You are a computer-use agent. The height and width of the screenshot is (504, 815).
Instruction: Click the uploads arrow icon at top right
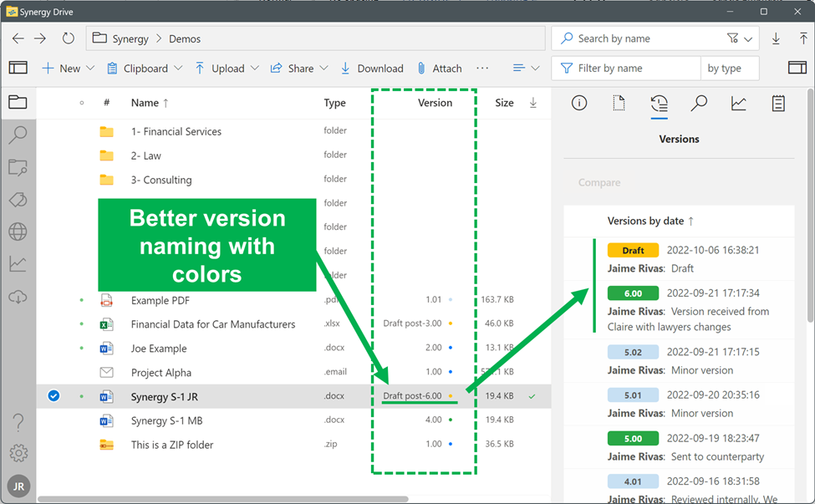coord(803,38)
